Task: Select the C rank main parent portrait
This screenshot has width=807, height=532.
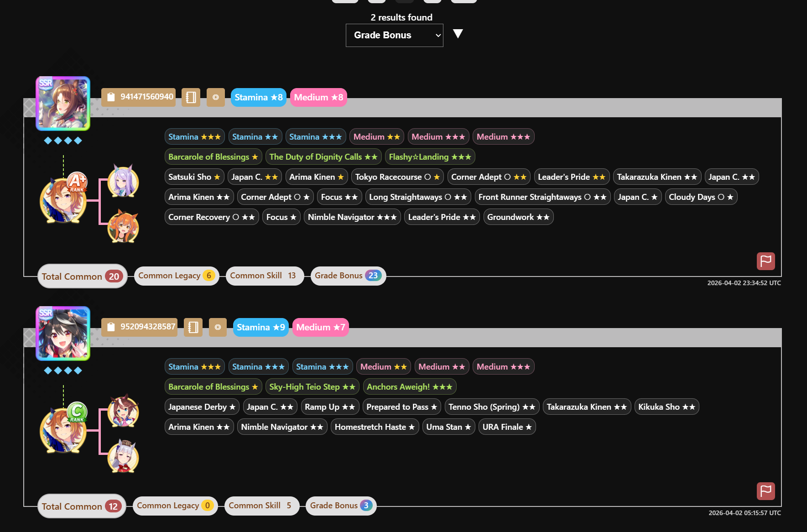Action: click(x=63, y=429)
